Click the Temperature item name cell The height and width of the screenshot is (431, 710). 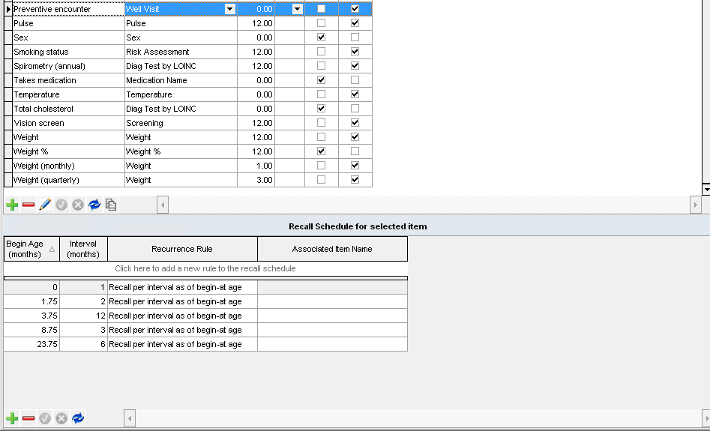coord(68,94)
